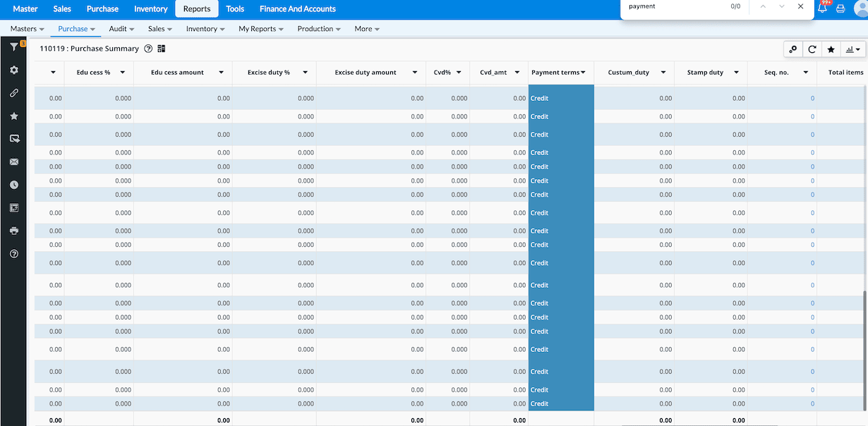Open the filter icon in left sidebar

click(13, 47)
